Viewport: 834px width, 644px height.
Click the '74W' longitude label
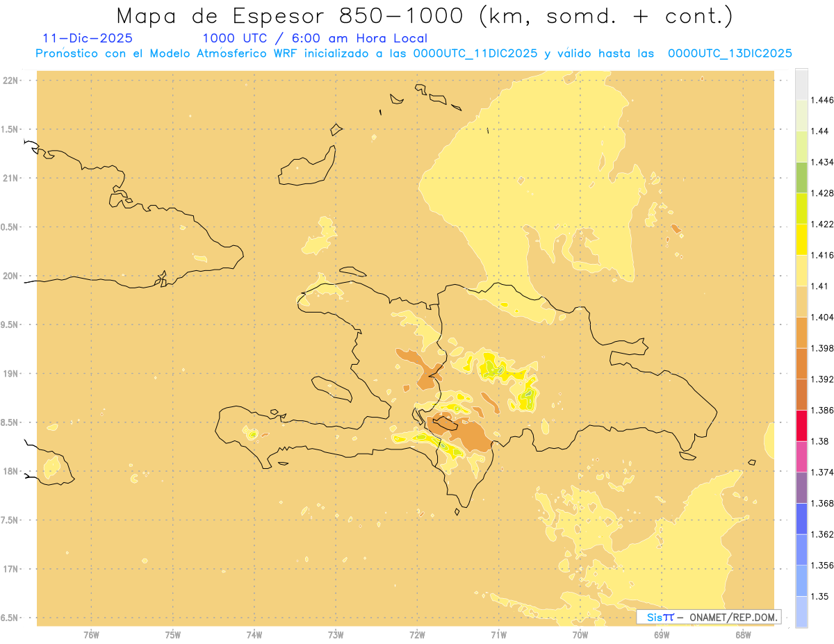coord(254,635)
